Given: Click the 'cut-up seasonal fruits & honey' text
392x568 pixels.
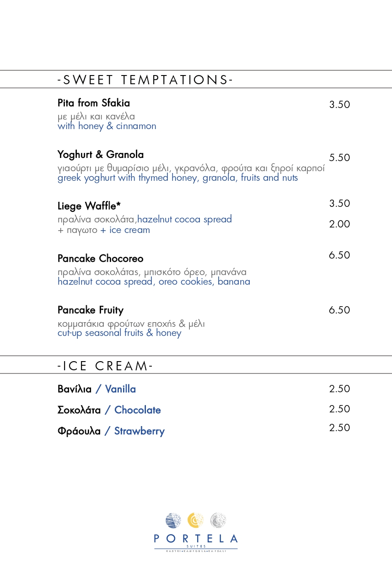Looking at the screenshot, I should [119, 333].
